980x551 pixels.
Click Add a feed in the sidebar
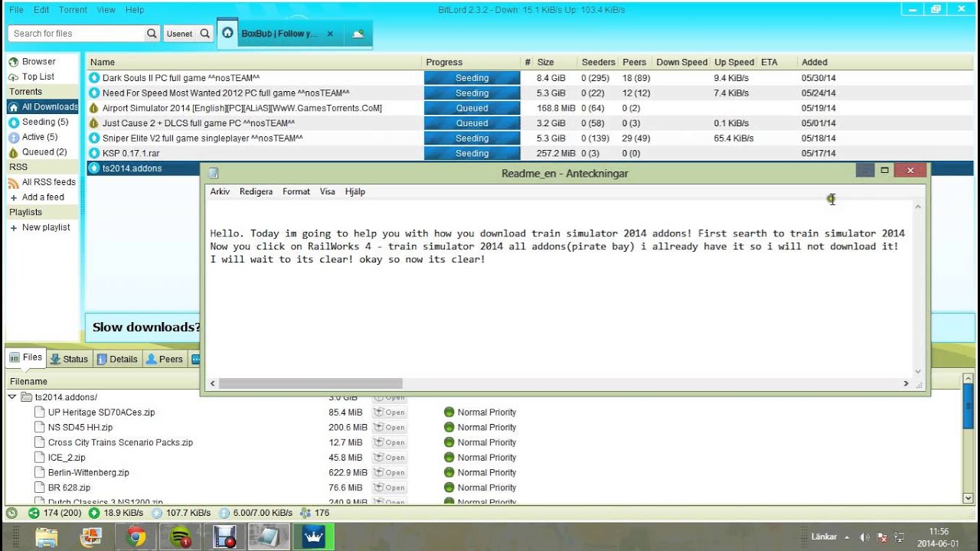tap(37, 197)
